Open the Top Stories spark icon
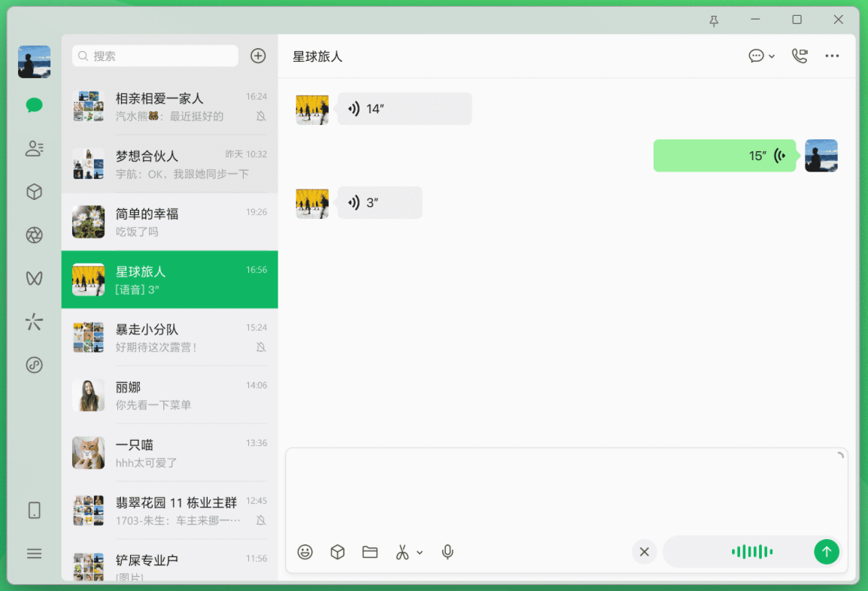Image resolution: width=868 pixels, height=591 pixels. coord(35,322)
